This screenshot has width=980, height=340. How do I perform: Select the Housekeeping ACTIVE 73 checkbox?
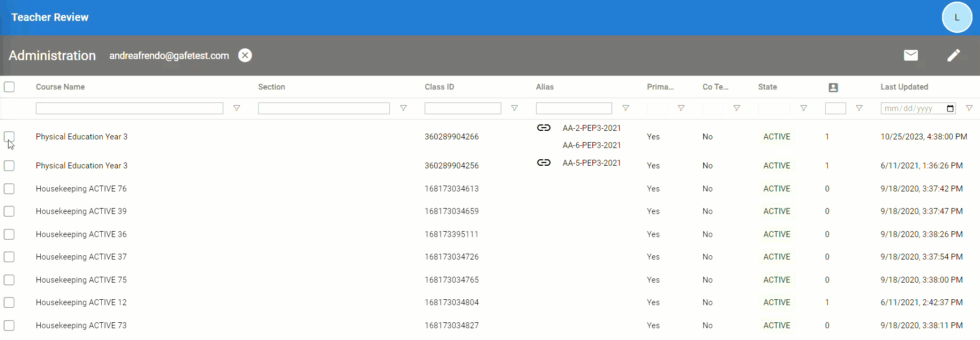click(x=9, y=326)
